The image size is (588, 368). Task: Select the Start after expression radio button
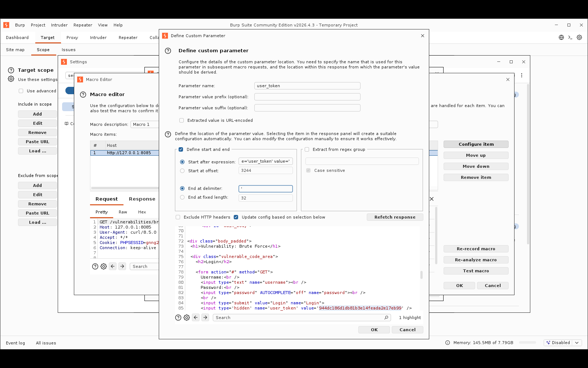pyautogui.click(x=182, y=162)
